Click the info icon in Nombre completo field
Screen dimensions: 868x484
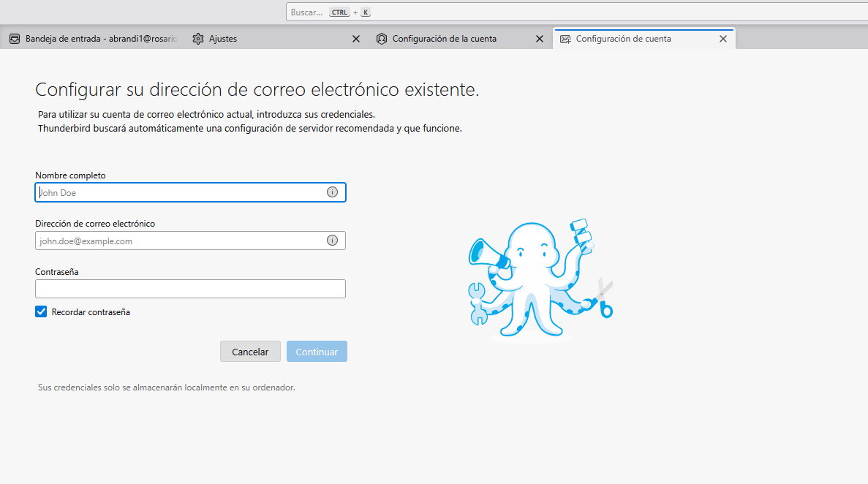click(x=332, y=192)
